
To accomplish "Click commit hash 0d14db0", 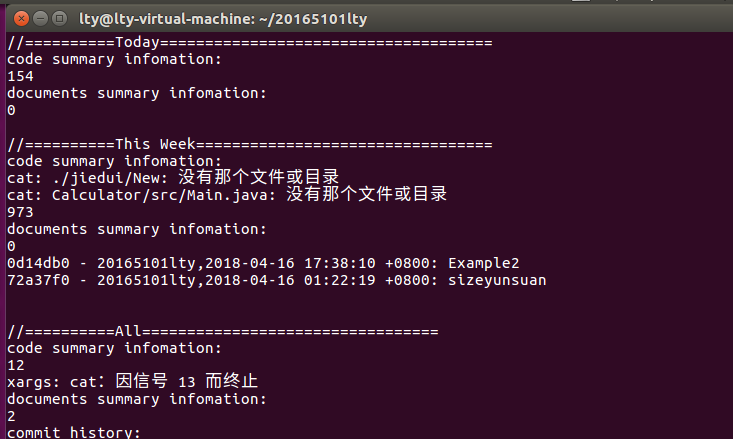I will 38,263.
